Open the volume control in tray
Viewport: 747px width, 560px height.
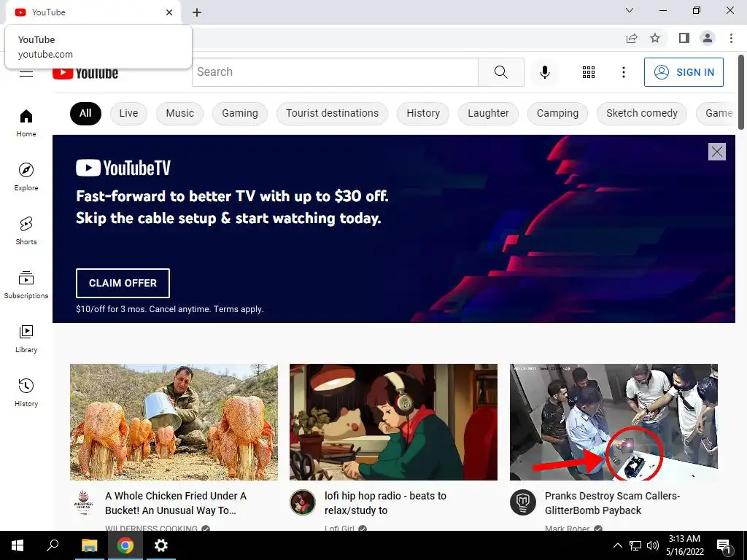(653, 545)
